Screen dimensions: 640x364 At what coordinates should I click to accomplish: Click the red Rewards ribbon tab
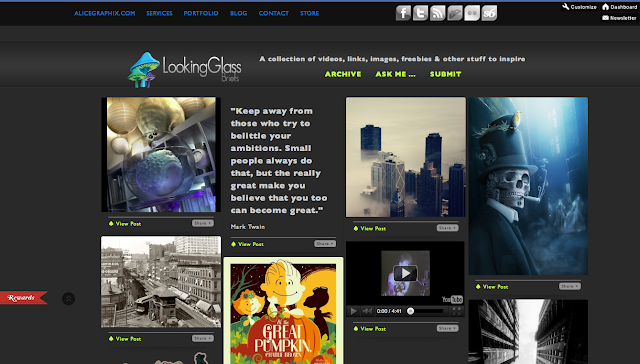pos(24,297)
